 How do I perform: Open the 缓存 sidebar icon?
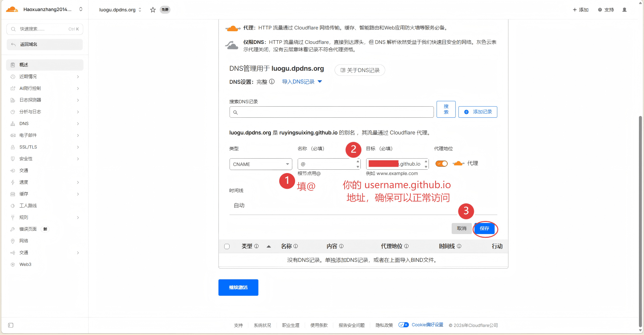[12, 194]
